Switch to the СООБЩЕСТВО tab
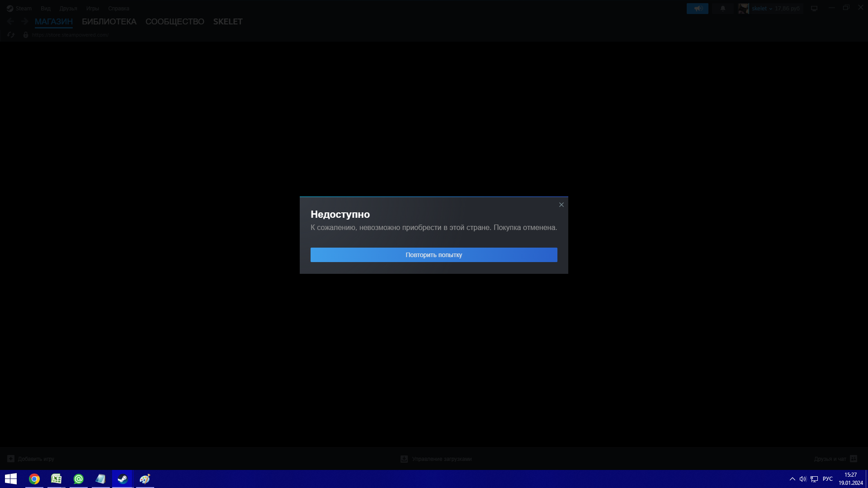The height and width of the screenshot is (488, 868). pyautogui.click(x=175, y=22)
